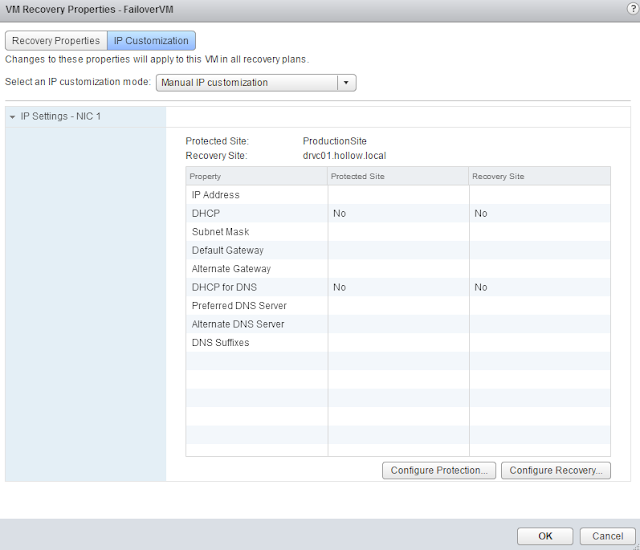Open the help question mark icon
This screenshot has height=550, width=640.
click(633, 9)
